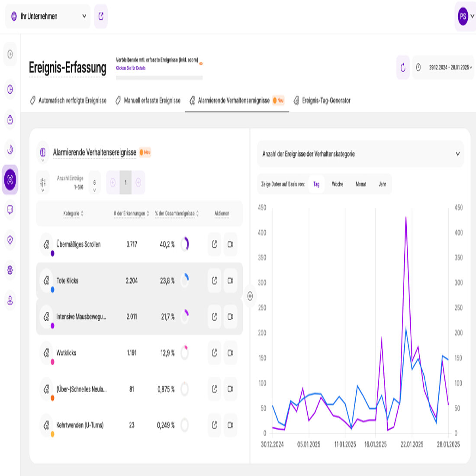Select Monat as the data basis

pyautogui.click(x=360, y=184)
